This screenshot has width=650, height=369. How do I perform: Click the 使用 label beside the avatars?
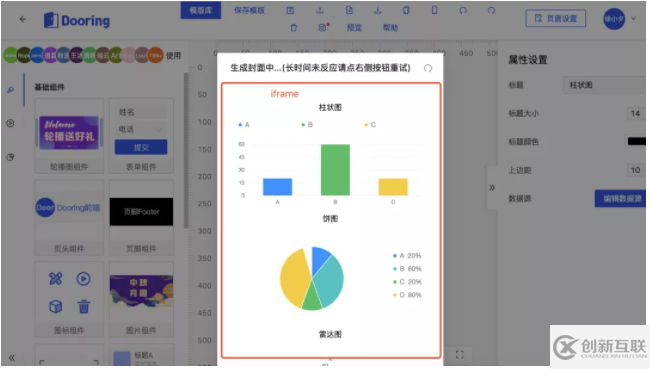coord(173,56)
